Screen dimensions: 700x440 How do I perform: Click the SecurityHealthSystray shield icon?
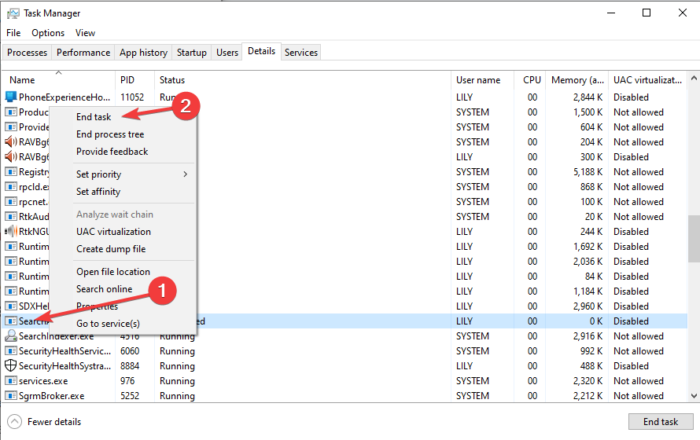(11, 365)
